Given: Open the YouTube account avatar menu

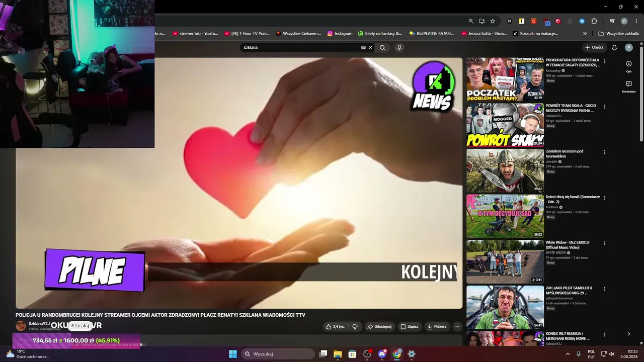Looking at the screenshot, I should click(x=629, y=48).
